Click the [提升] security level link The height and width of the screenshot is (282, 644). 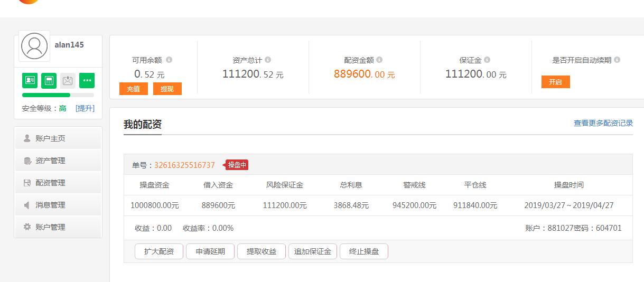click(x=85, y=108)
